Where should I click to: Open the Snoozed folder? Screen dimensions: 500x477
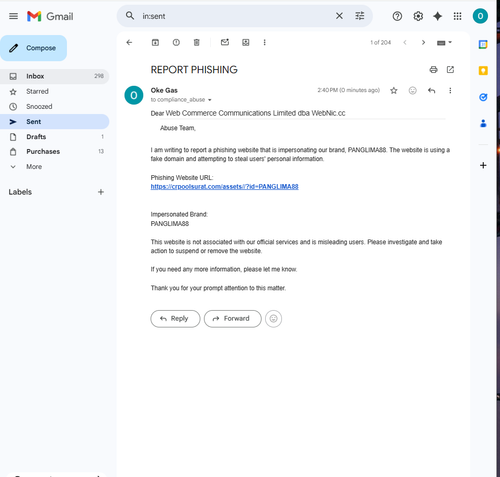click(x=55, y=107)
